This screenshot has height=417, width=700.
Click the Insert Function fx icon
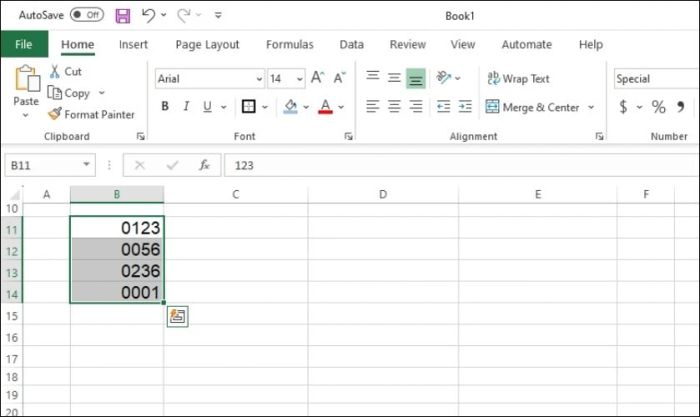click(x=204, y=165)
